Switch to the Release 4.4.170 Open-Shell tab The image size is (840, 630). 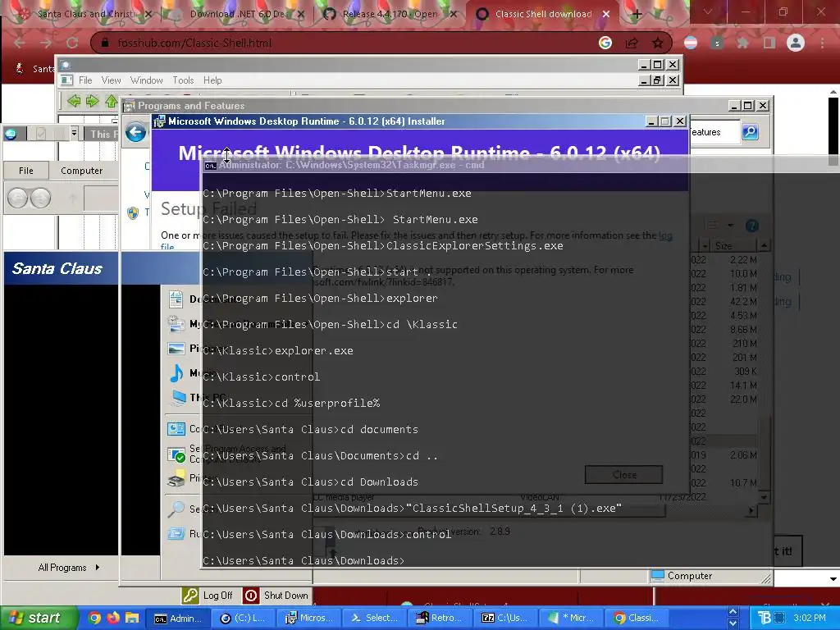tap(391, 14)
